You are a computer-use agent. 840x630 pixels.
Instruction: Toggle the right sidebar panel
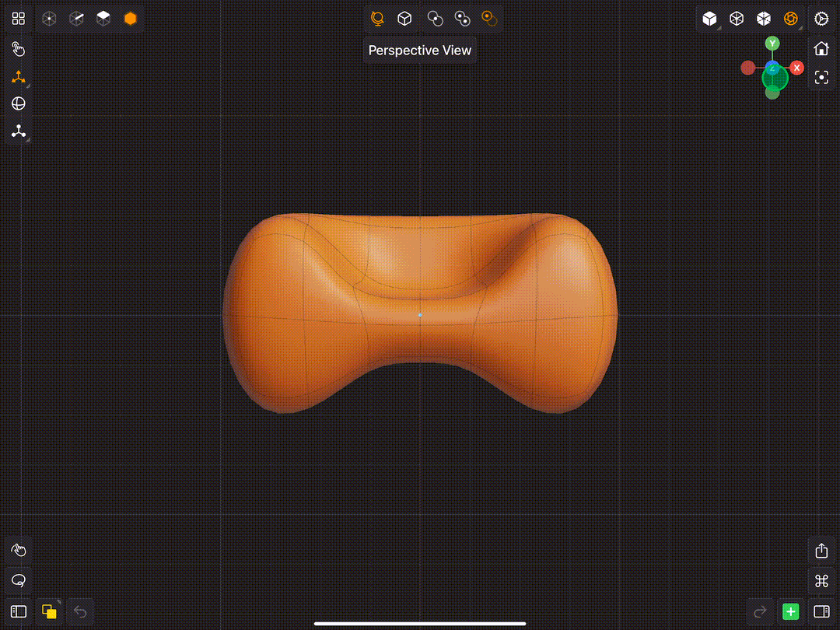click(x=821, y=611)
